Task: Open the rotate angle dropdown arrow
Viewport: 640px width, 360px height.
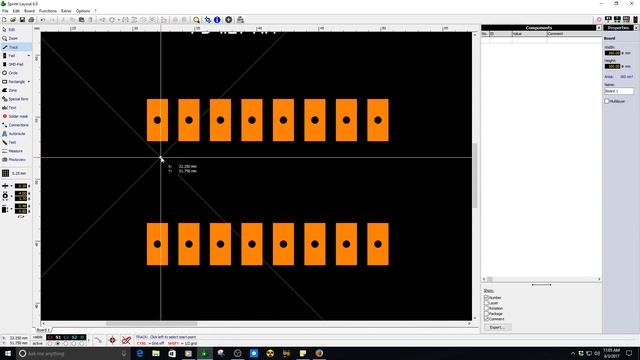Action: (x=119, y=20)
